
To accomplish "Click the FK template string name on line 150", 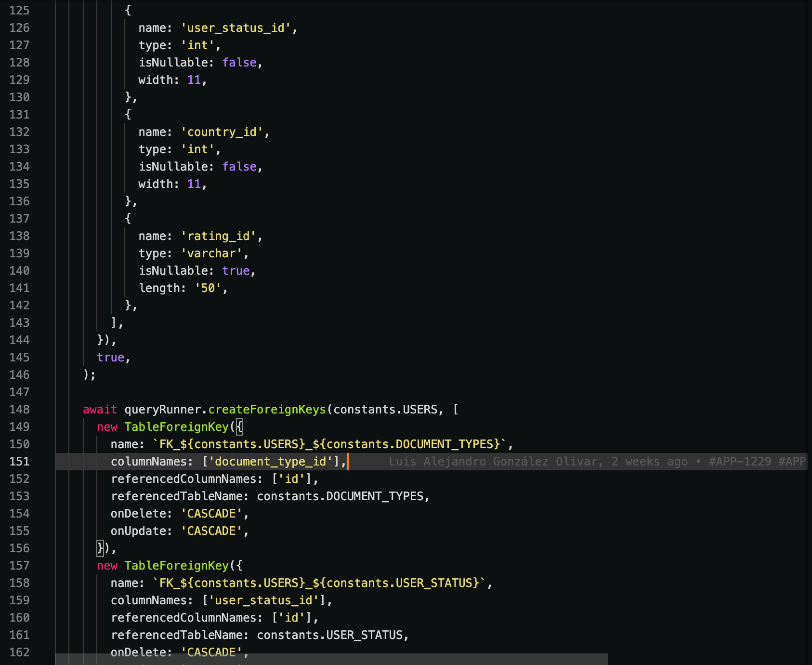I will [330, 444].
